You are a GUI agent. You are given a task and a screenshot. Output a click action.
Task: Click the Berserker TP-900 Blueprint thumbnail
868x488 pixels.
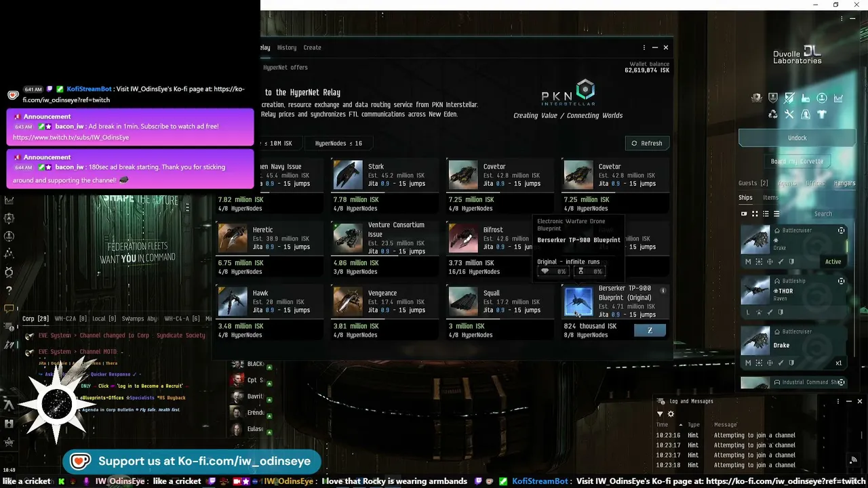tap(578, 301)
